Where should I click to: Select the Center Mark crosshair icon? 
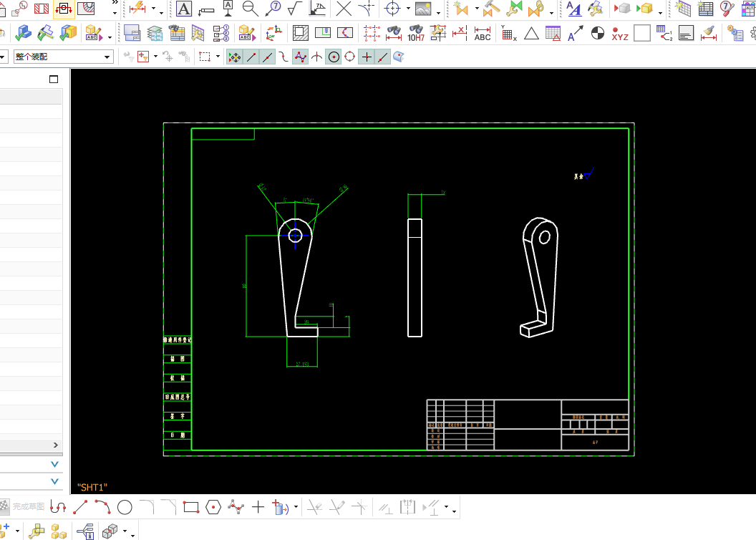point(392,8)
